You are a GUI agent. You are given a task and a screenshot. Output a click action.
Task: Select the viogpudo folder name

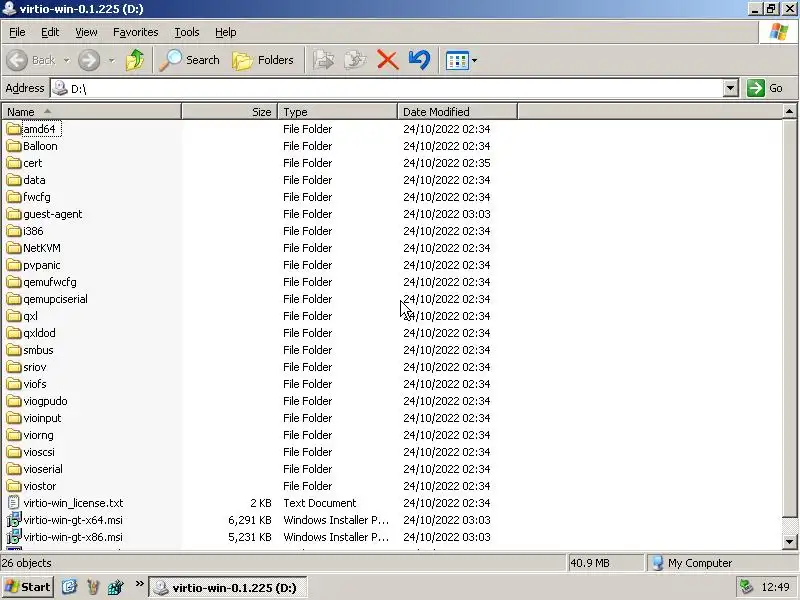45,401
